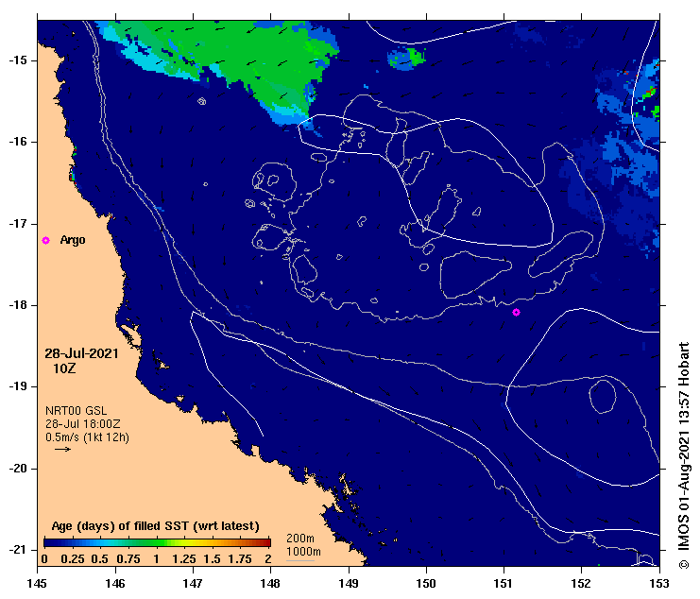Click the '150' longitude axis label
The image size is (700, 599).
(426, 583)
